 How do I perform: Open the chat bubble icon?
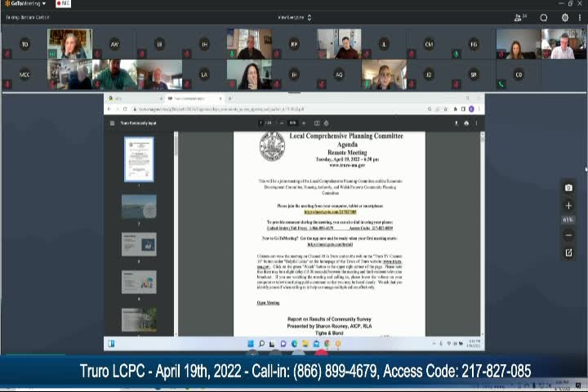click(544, 17)
